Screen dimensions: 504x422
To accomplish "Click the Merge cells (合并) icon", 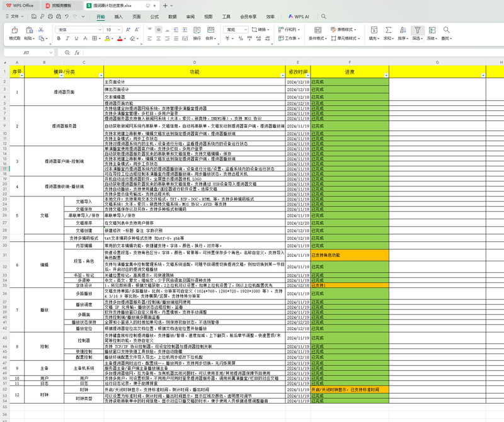I will point(211,30).
